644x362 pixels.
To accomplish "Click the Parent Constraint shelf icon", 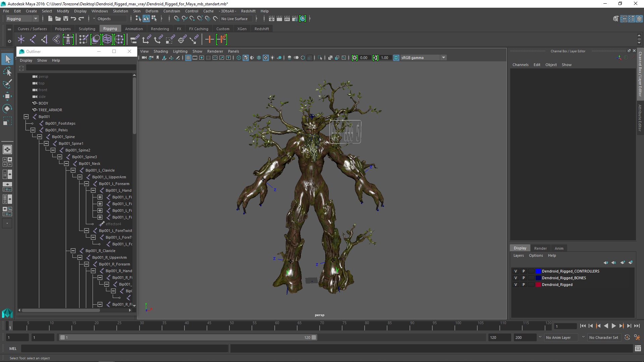I will pyautogui.click(x=135, y=40).
